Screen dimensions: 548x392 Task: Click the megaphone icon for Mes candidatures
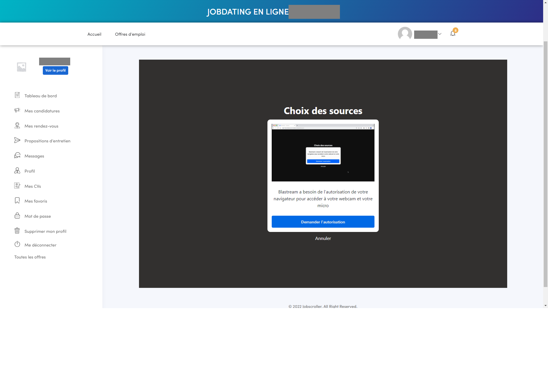(17, 110)
